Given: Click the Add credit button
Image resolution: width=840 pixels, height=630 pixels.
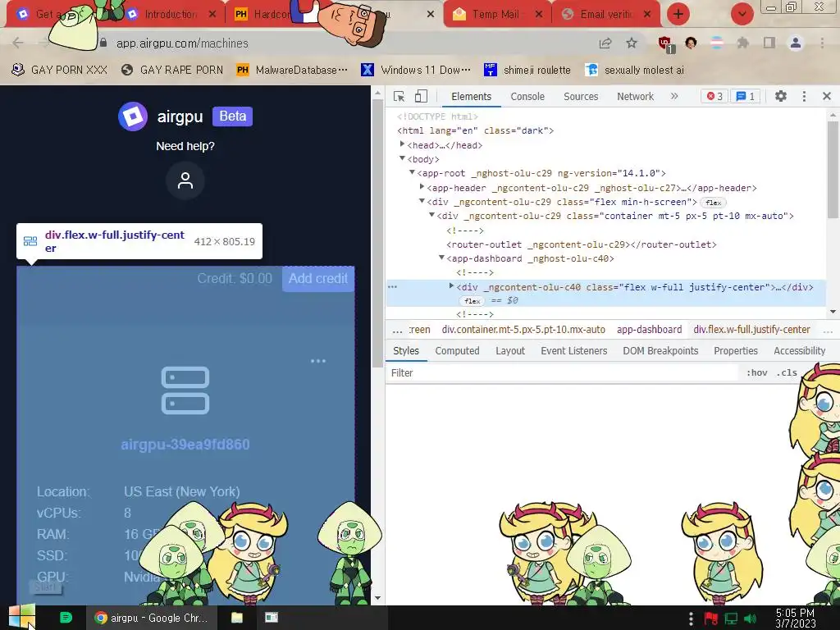Looking at the screenshot, I should [x=318, y=279].
